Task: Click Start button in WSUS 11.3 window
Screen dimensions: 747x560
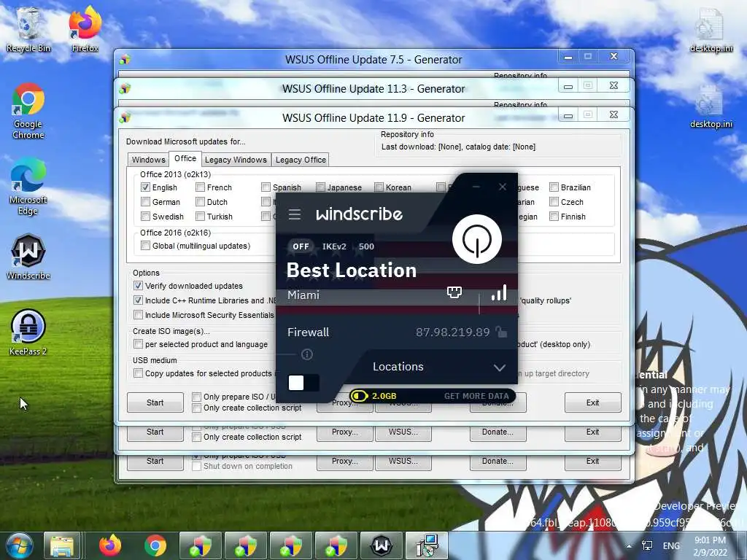Action: (x=155, y=432)
